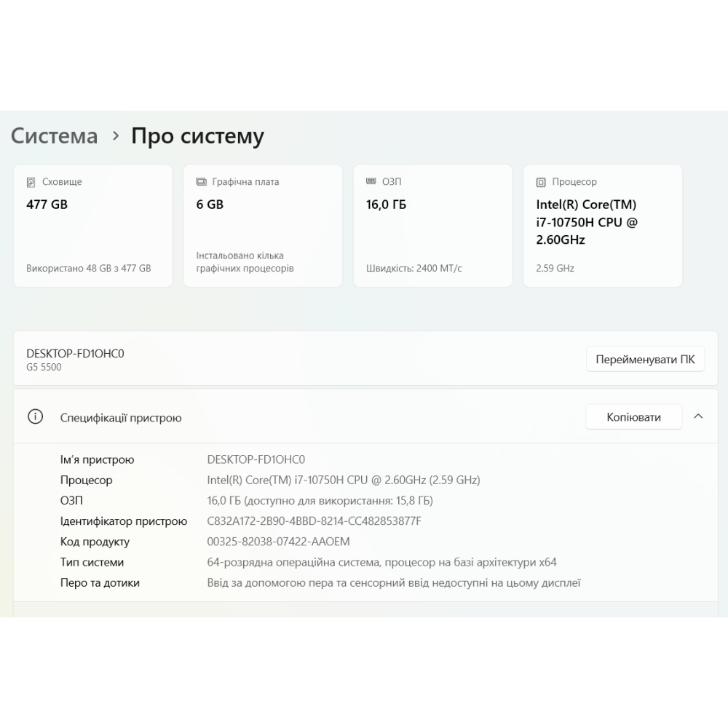Click the 2.59 GHz processor speed label
Viewport: 728px width, 728px height.
coord(555,268)
